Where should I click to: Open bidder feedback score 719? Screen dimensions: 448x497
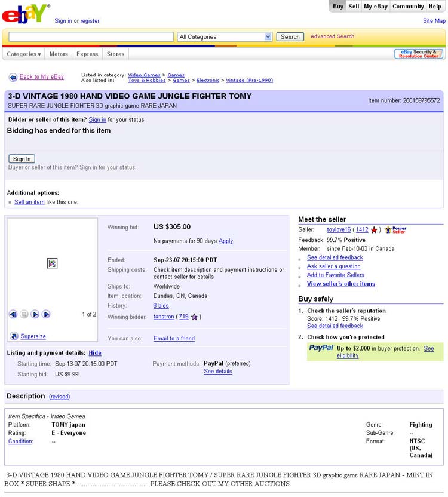(183, 317)
